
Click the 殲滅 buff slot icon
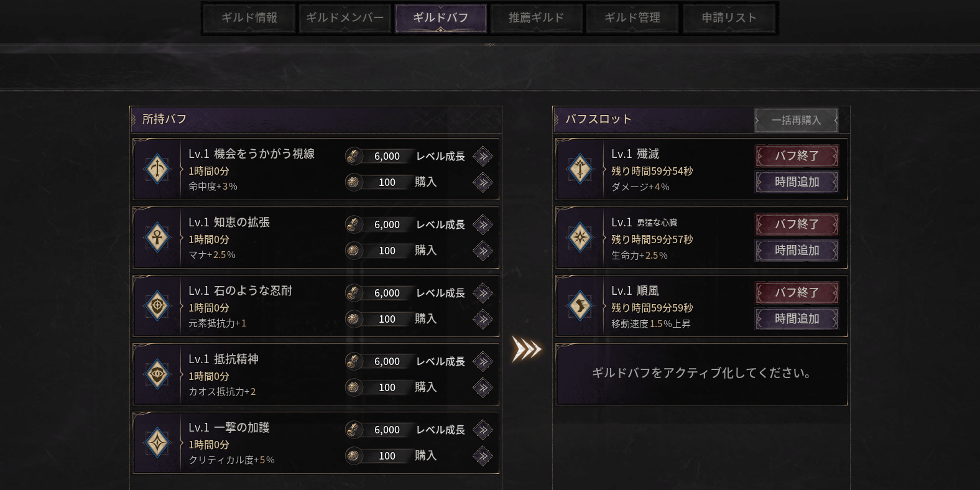[x=580, y=169]
